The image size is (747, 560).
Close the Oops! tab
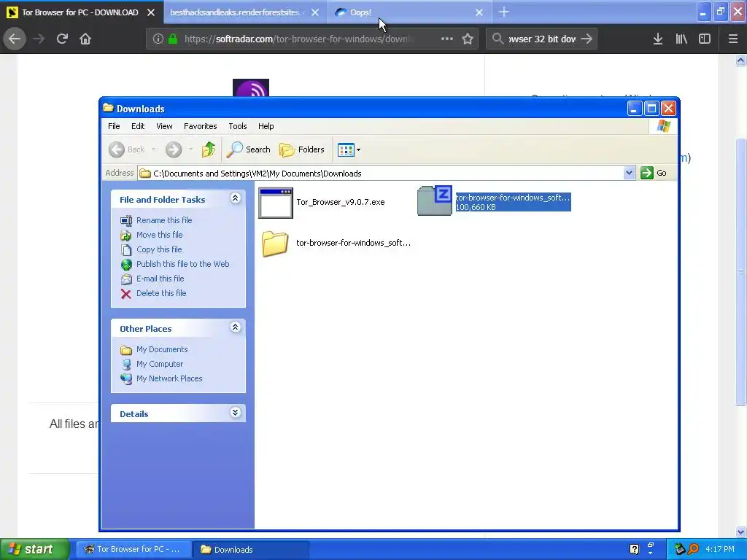[479, 12]
